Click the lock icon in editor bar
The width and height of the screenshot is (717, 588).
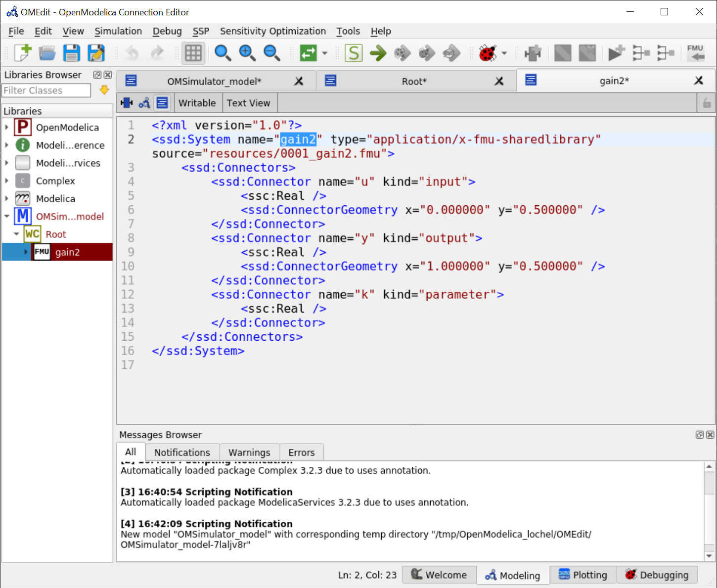[x=707, y=103]
